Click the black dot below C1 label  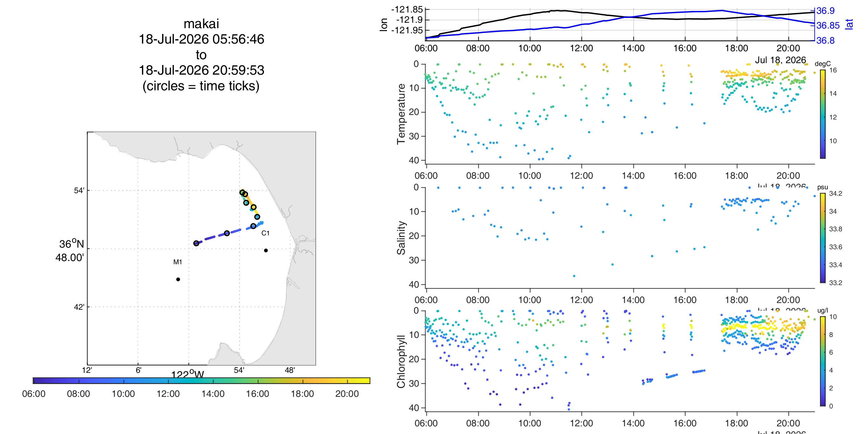coord(266,250)
